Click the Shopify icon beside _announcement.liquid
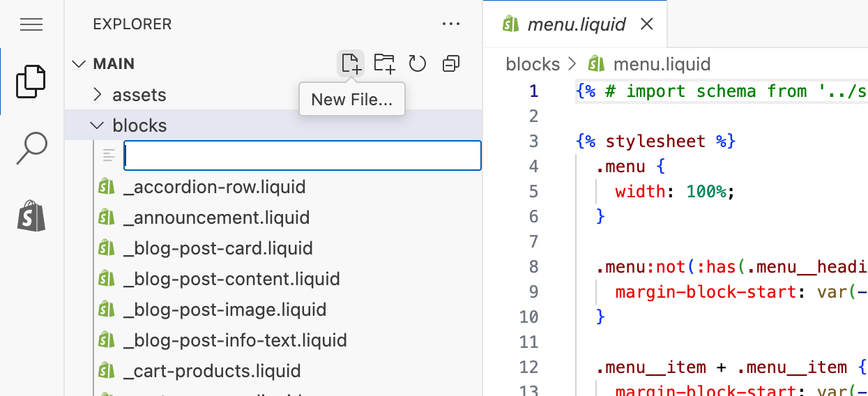The width and height of the screenshot is (868, 396). tap(106, 218)
